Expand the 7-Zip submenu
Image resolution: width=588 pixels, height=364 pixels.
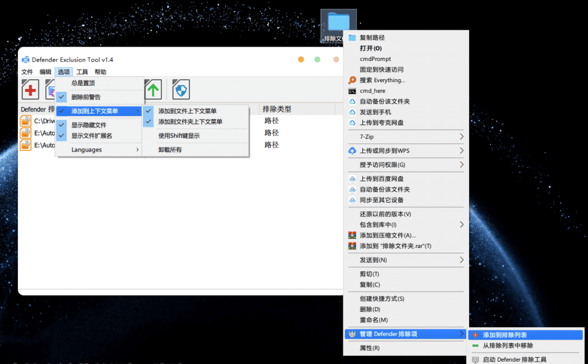pos(406,137)
